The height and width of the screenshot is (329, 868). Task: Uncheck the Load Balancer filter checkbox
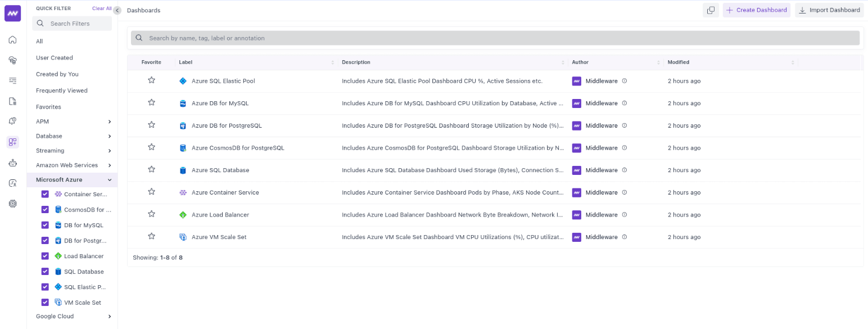coord(45,256)
